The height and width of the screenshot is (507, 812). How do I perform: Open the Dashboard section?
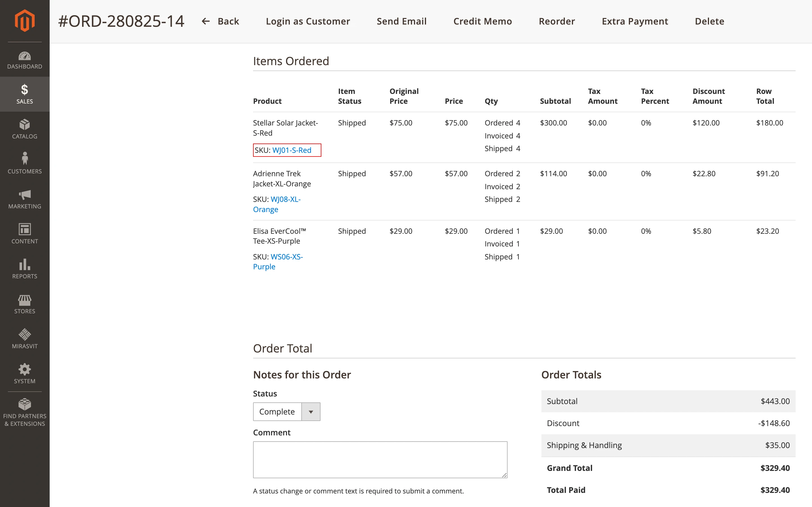click(x=25, y=60)
